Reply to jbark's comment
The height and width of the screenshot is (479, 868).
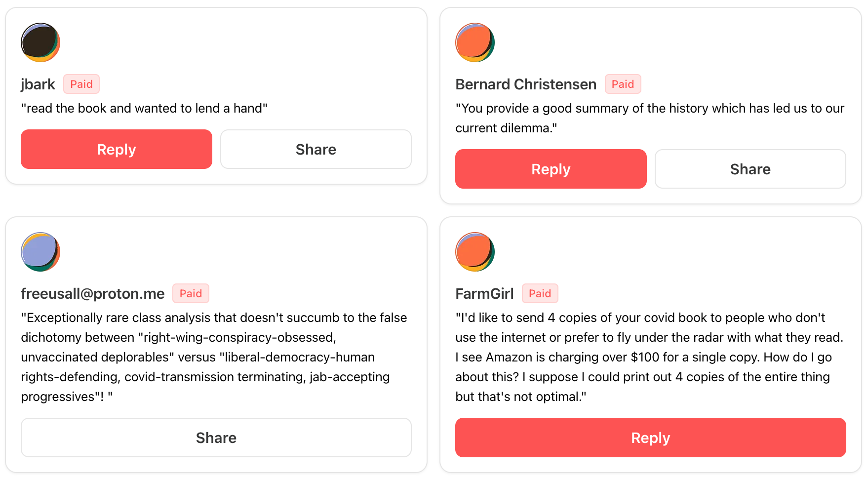[x=117, y=149]
